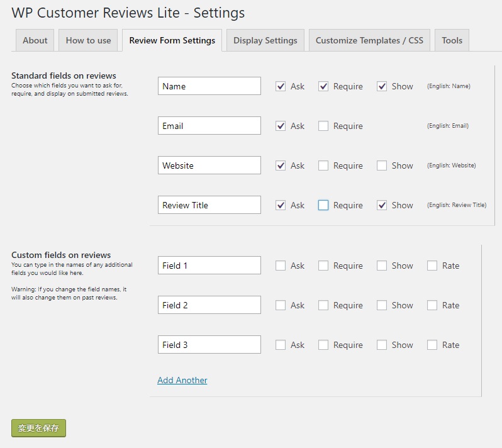This screenshot has width=502, height=448.
Task: Toggle Ask for the Email field
Action: click(x=281, y=126)
